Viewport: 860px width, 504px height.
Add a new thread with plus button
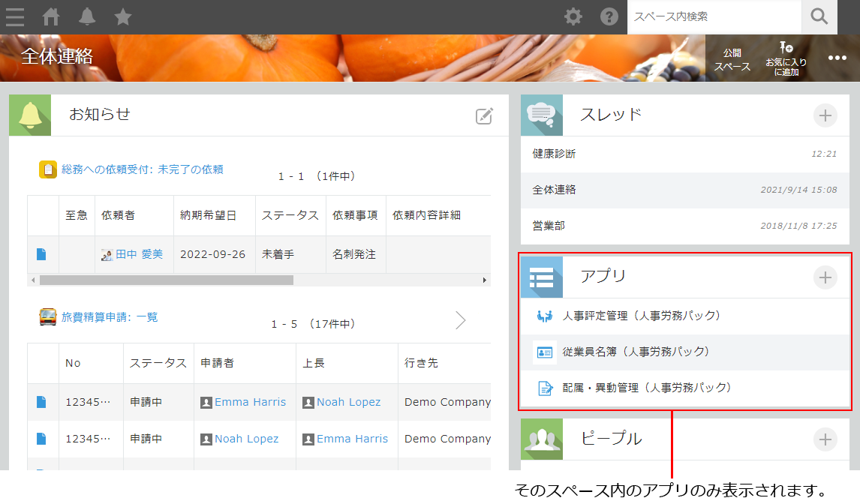825,115
